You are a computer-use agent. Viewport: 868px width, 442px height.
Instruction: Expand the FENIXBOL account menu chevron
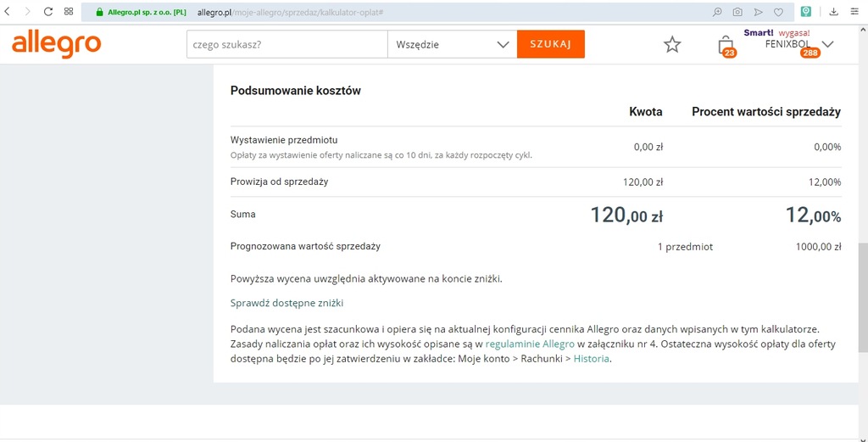point(828,44)
